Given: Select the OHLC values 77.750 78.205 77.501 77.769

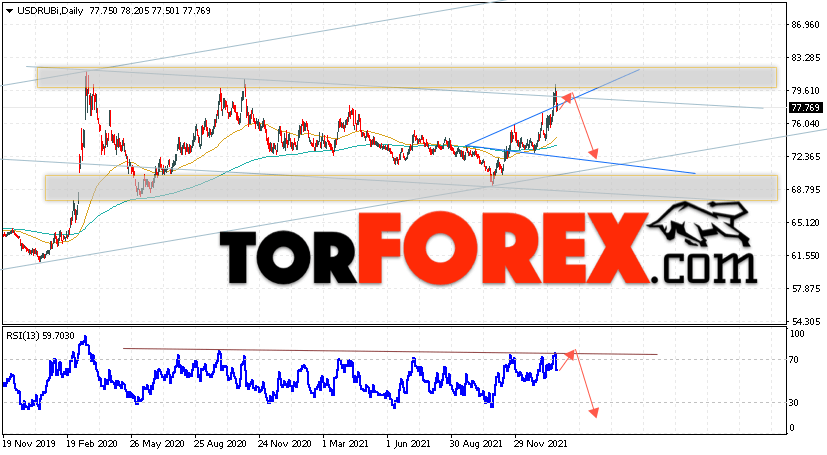Looking at the screenshot, I should [150, 11].
